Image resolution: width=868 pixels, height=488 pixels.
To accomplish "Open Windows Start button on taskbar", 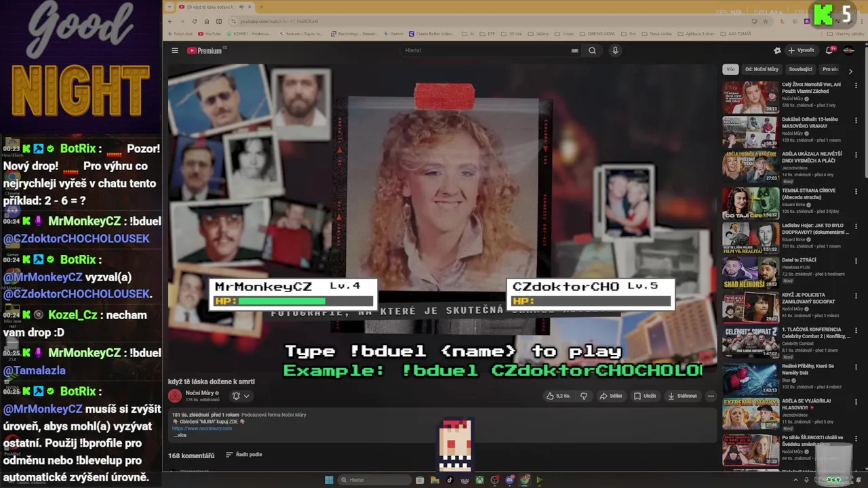I will point(329,480).
